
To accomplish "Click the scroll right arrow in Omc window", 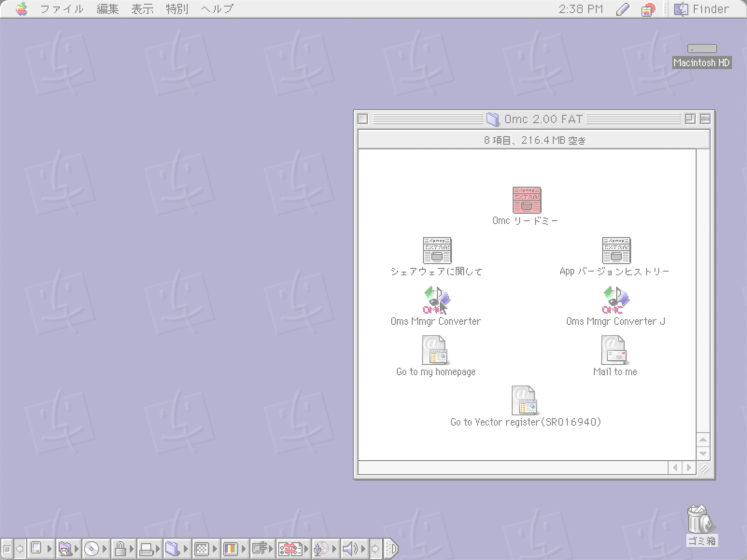I will pos(689,468).
